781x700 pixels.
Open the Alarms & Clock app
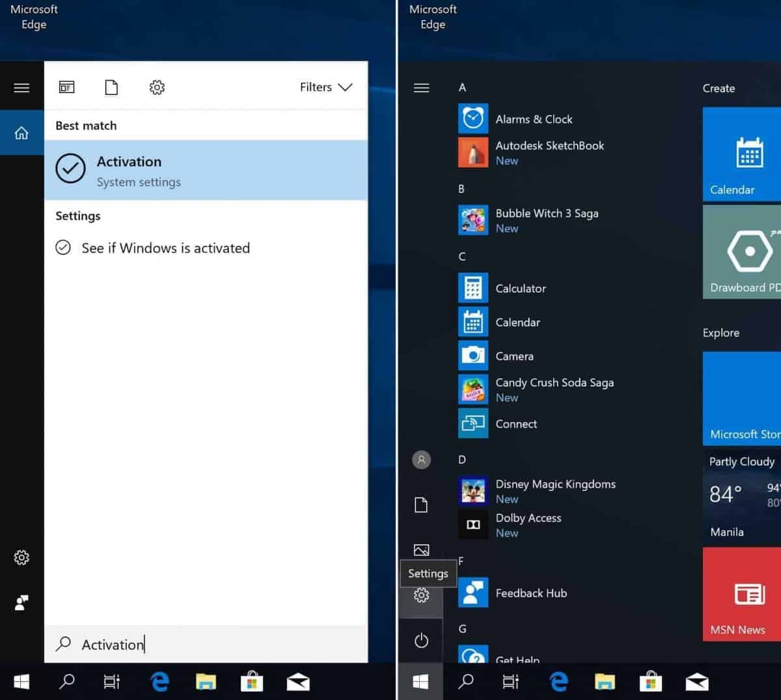(x=534, y=119)
